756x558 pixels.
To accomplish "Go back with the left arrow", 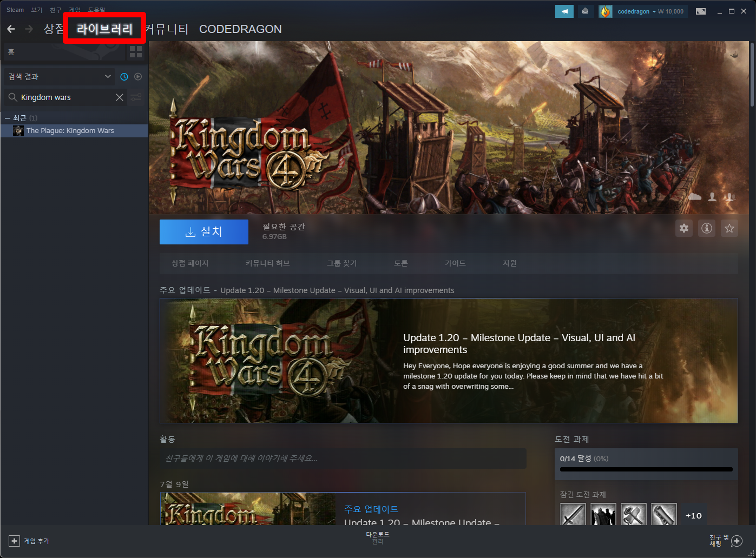I will coord(11,29).
